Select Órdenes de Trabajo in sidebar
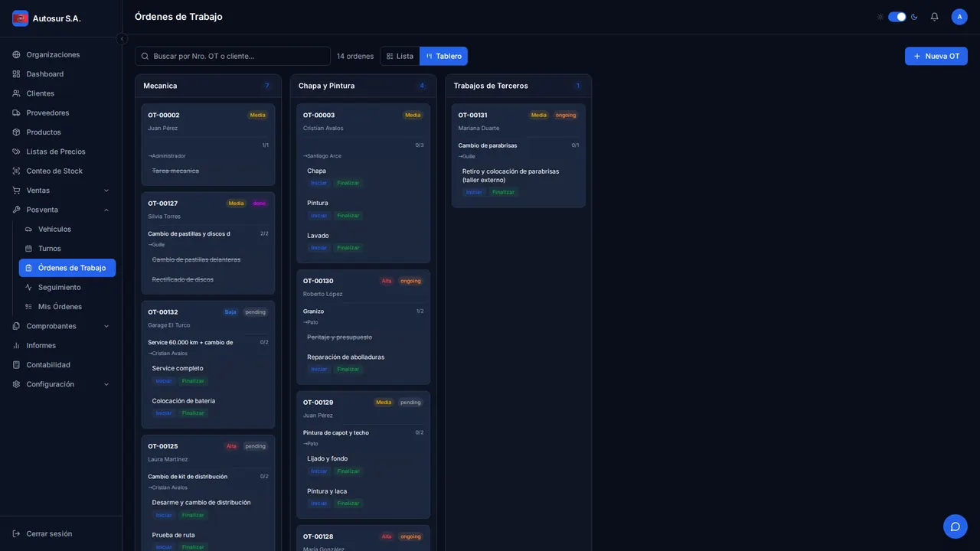The width and height of the screenshot is (980, 551). (67, 268)
